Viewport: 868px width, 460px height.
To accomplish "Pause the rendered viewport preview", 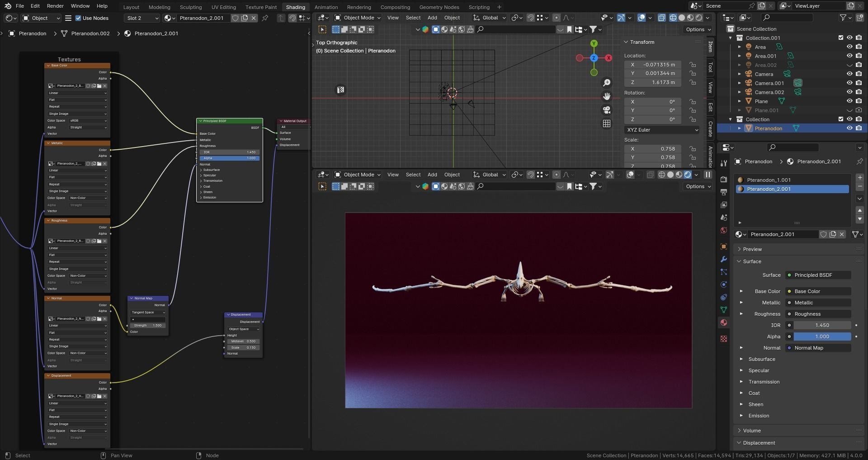I will (708, 175).
